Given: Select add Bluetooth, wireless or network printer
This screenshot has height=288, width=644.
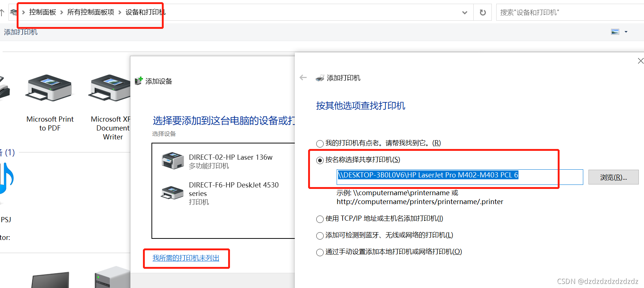Looking at the screenshot, I should click(320, 236).
